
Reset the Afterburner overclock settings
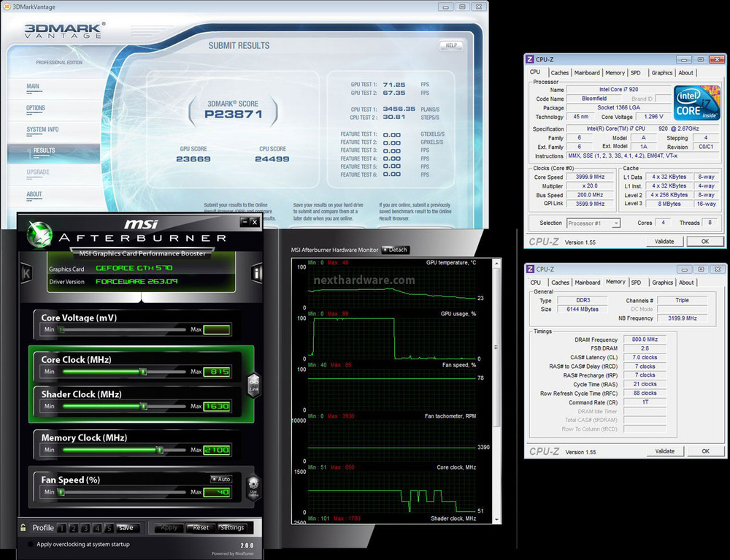[201, 528]
